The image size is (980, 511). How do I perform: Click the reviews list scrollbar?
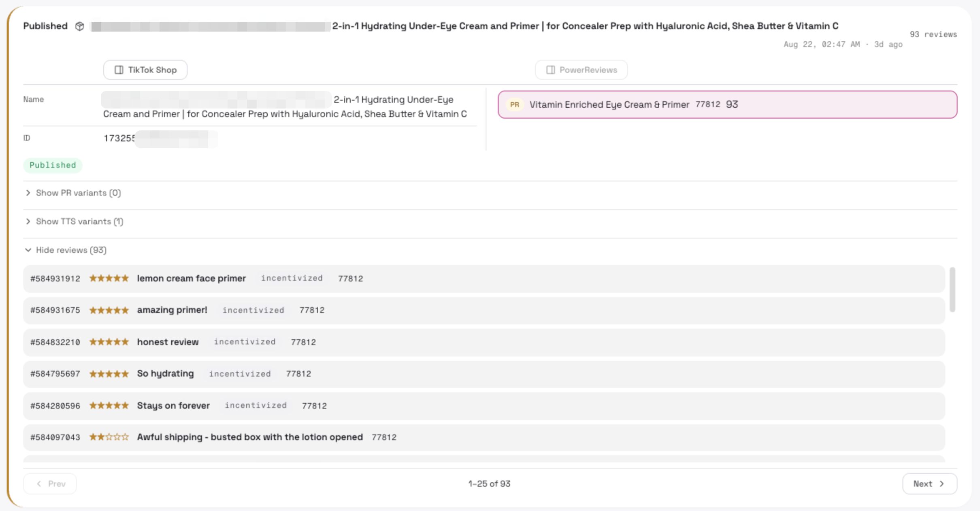[x=952, y=290]
